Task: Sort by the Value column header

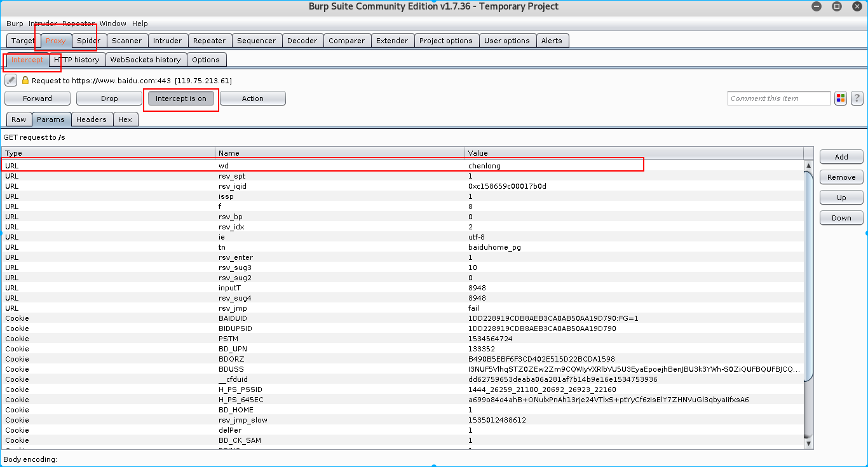Action: click(634, 153)
